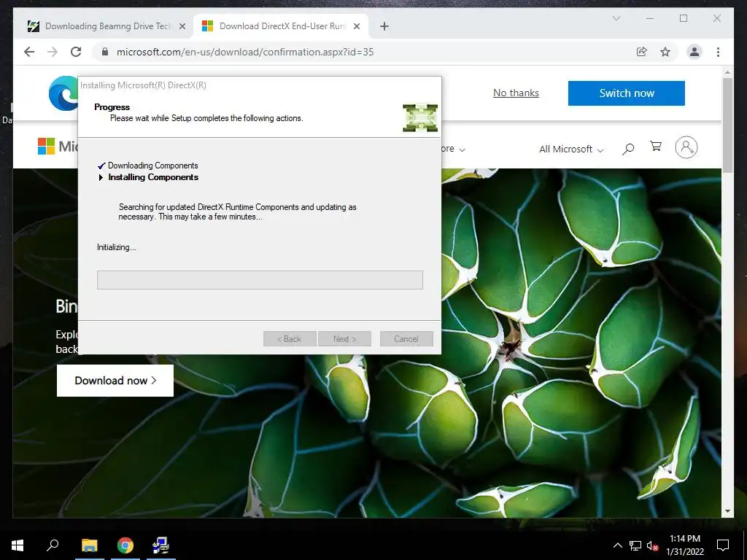Open File Explorer from taskbar
Viewport: 747px width, 560px height.
[x=89, y=545]
